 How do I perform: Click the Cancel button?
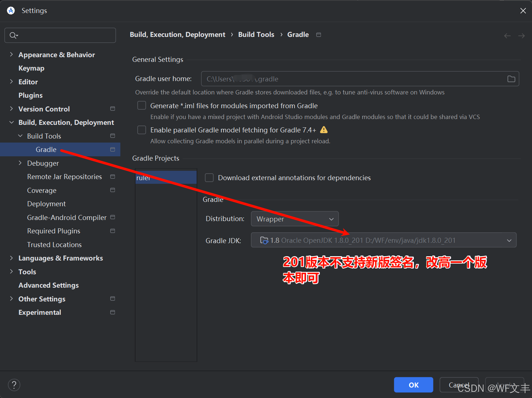click(459, 385)
